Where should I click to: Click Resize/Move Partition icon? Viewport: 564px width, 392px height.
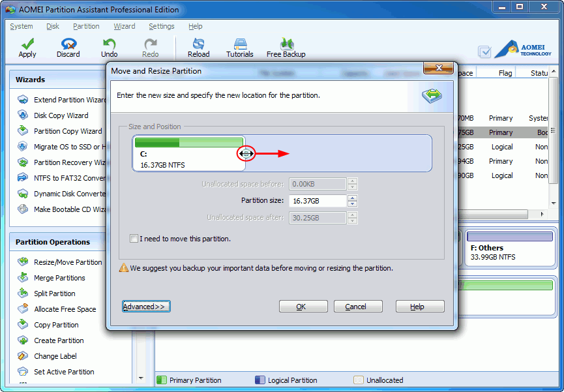click(x=23, y=262)
